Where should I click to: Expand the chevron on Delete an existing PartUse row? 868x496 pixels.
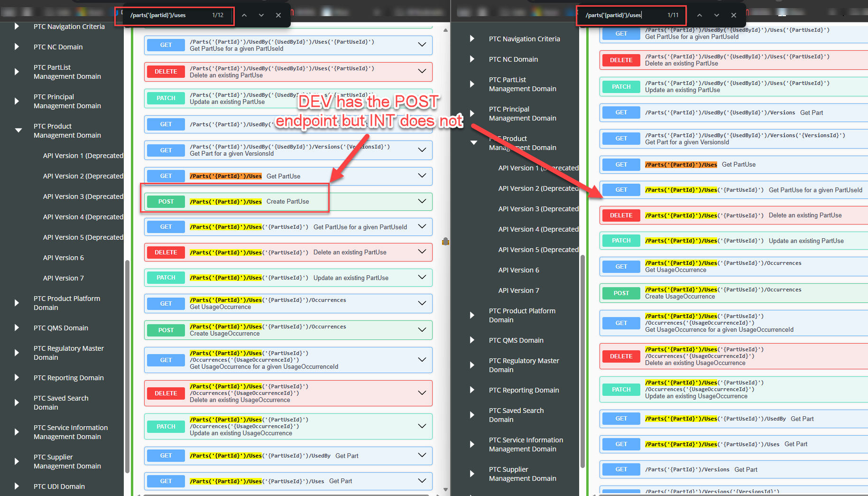[x=422, y=252]
